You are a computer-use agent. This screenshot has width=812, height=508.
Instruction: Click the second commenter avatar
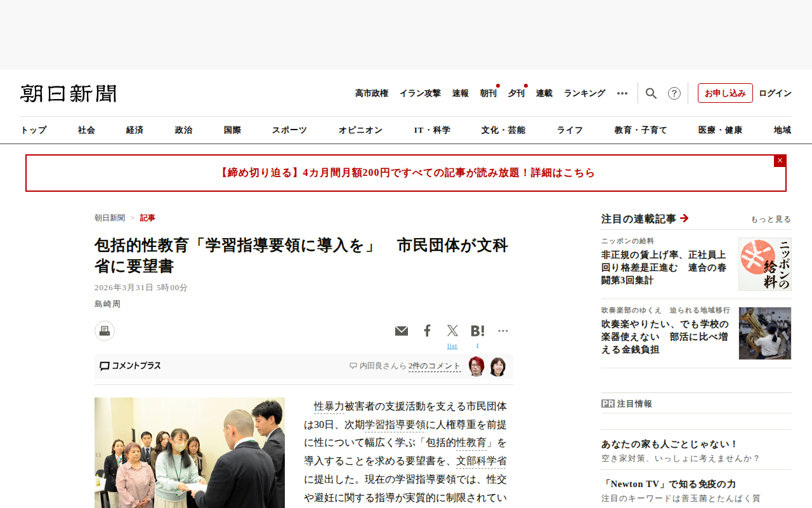pos(498,366)
